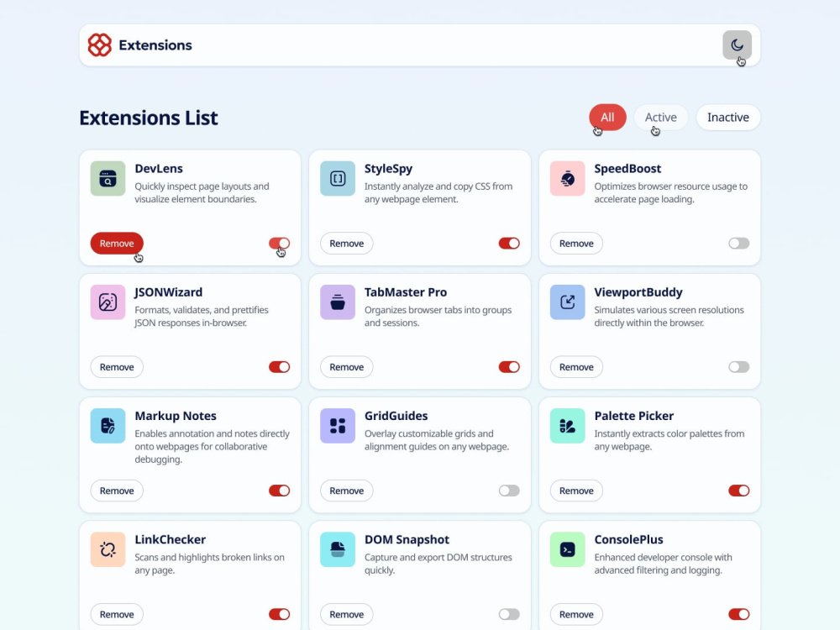
Task: Remove the DevLens extension
Action: pos(117,244)
